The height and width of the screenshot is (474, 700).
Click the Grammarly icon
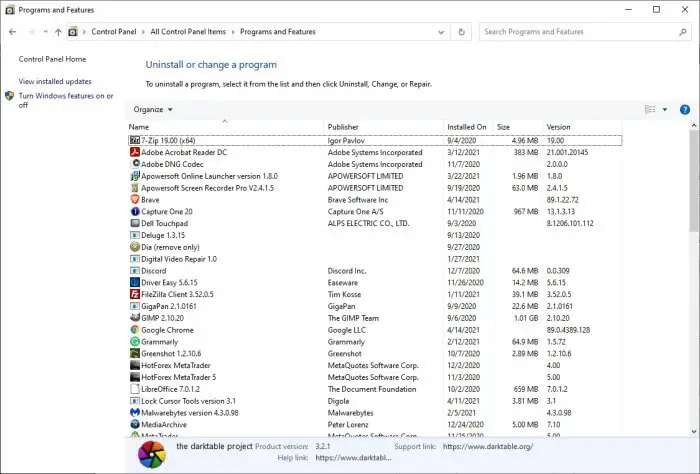[x=135, y=341]
